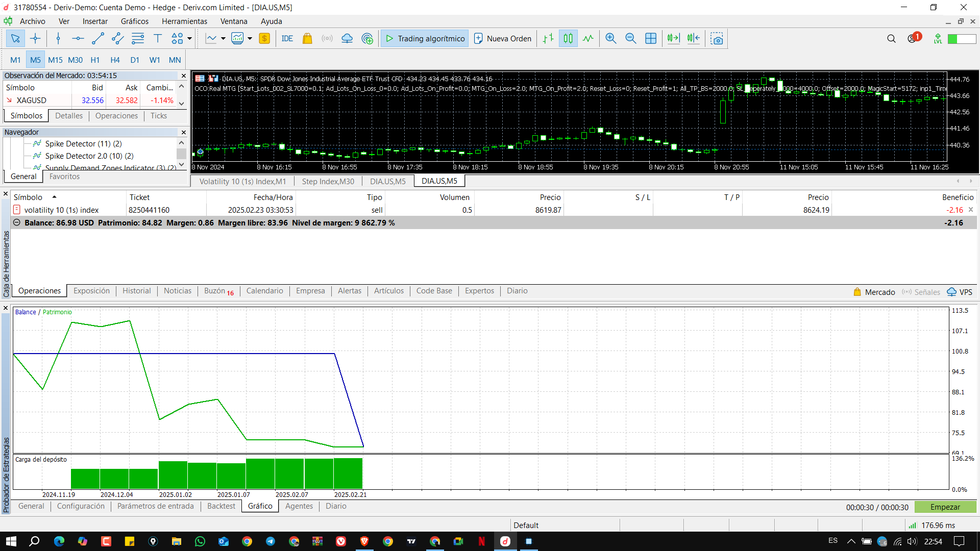Image resolution: width=980 pixels, height=551 pixels.
Task: Open the VPS link in toolbox
Action: pyautogui.click(x=960, y=292)
